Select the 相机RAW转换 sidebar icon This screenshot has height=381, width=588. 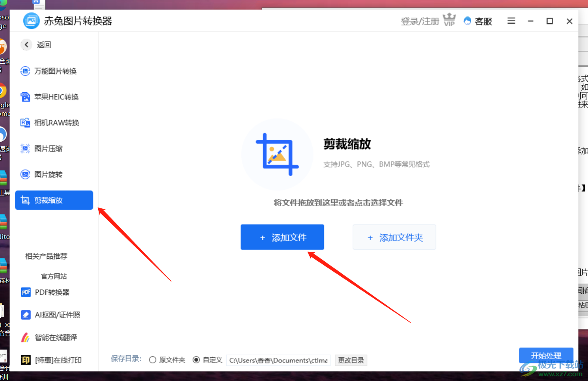pyautogui.click(x=25, y=123)
